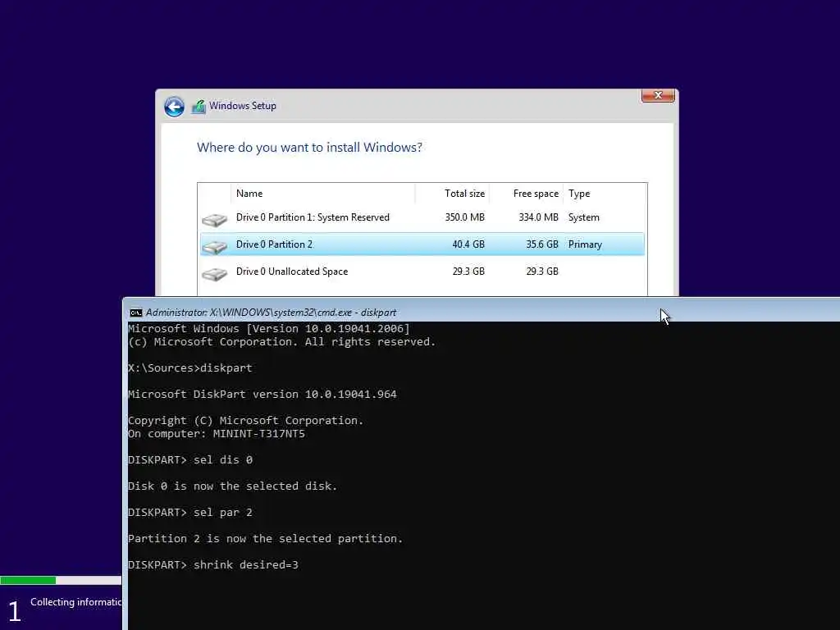Image resolution: width=840 pixels, height=630 pixels.
Task: Click the 'X:\Sources>diskpart' line
Action: pyautogui.click(x=190, y=368)
